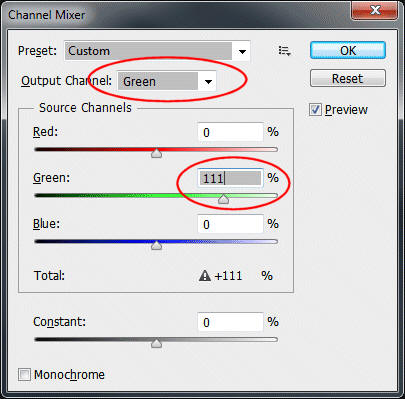
Task: Click the Reset button
Action: click(348, 78)
